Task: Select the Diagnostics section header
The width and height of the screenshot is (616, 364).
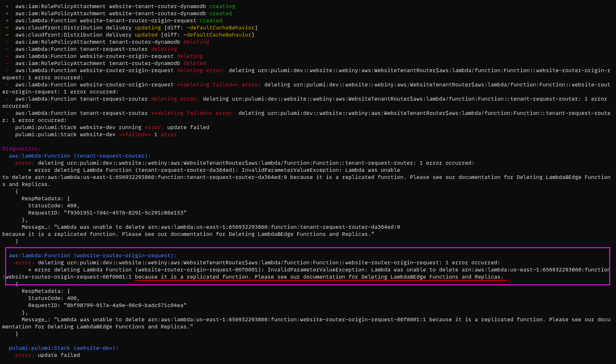Action: pos(21,149)
